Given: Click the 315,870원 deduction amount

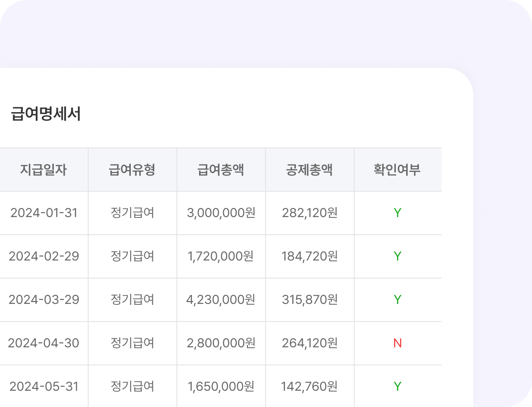Looking at the screenshot, I should pyautogui.click(x=309, y=300).
